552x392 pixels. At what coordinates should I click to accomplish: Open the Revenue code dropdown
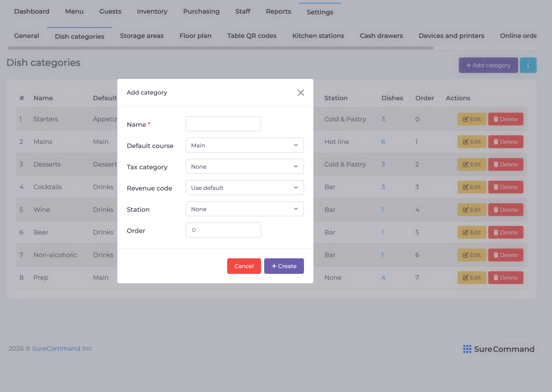(245, 188)
